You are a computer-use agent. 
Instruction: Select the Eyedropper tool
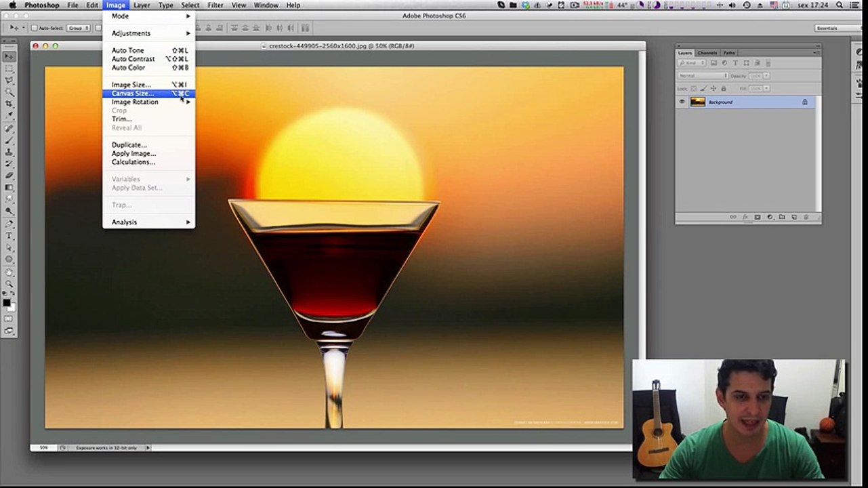tap(9, 116)
